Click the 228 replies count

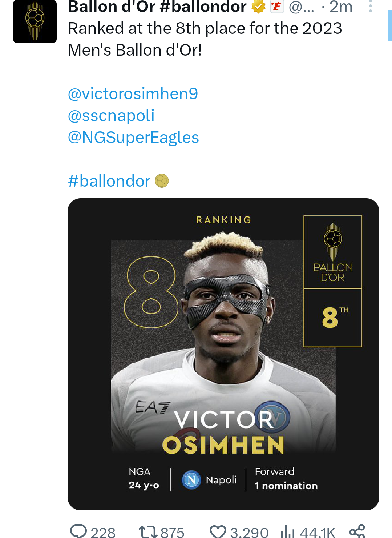[x=103, y=533]
